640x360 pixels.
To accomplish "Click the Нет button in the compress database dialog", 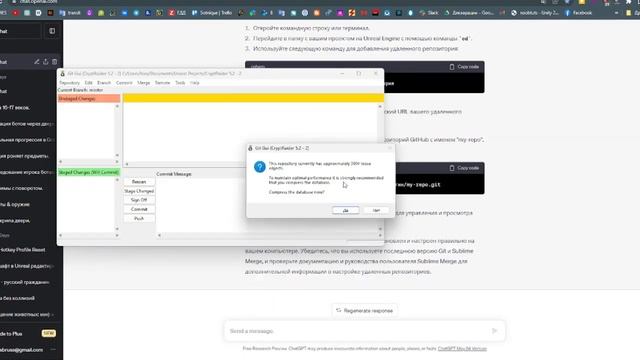I will [376, 210].
